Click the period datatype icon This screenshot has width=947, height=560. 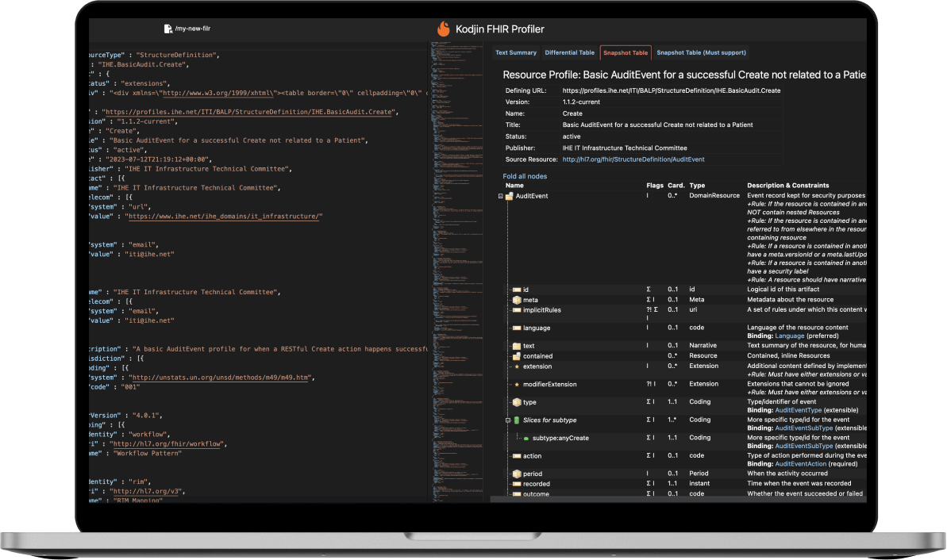517,474
